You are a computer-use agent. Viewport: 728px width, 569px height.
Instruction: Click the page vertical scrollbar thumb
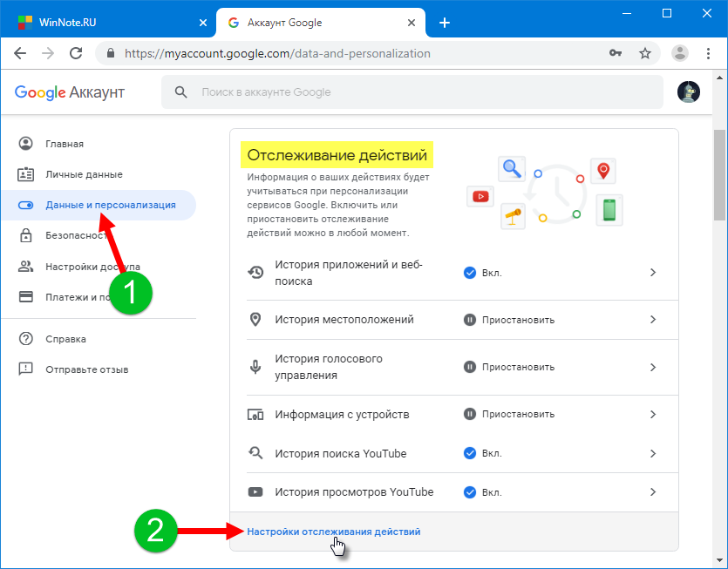(719, 176)
